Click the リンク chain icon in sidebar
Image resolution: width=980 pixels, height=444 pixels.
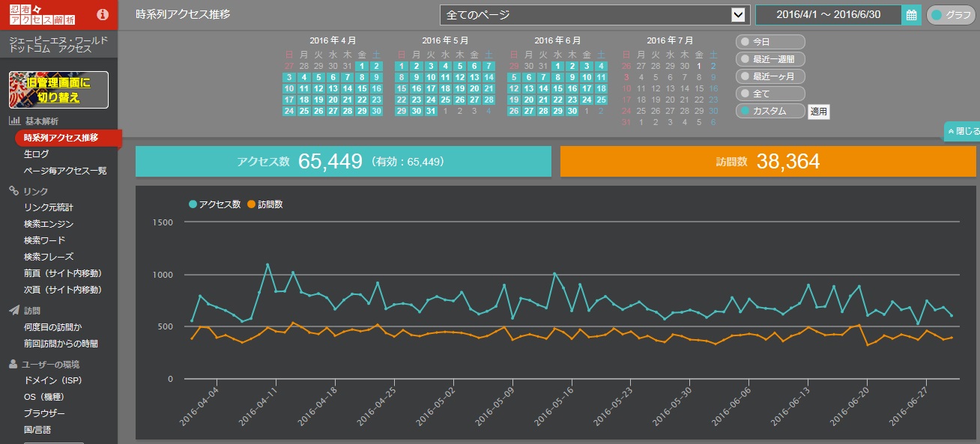pyautogui.click(x=13, y=191)
